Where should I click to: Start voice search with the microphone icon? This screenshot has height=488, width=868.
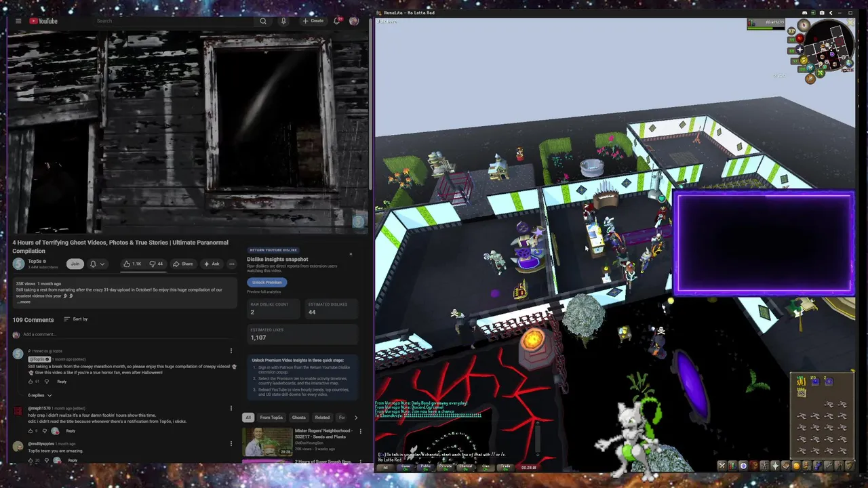coord(283,21)
